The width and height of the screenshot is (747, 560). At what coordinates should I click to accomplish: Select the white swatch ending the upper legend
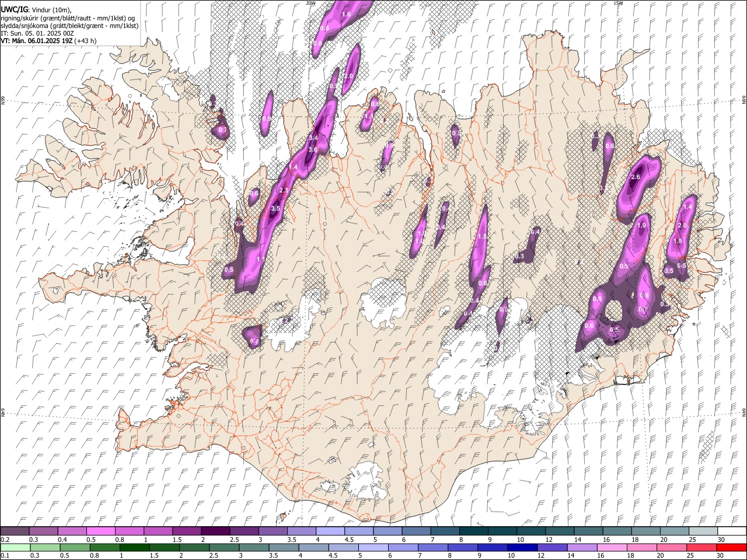[731, 531]
